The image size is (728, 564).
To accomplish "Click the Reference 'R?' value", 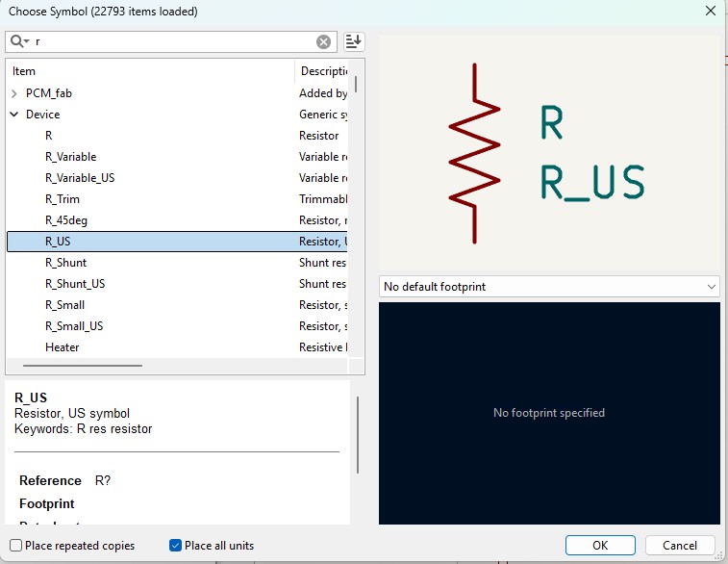I will 103,480.
